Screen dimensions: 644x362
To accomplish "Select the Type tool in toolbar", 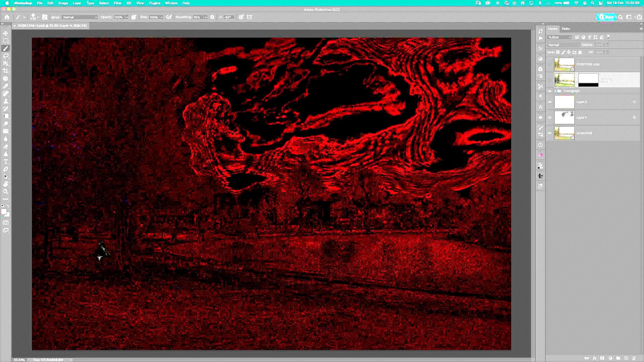I will [6, 162].
